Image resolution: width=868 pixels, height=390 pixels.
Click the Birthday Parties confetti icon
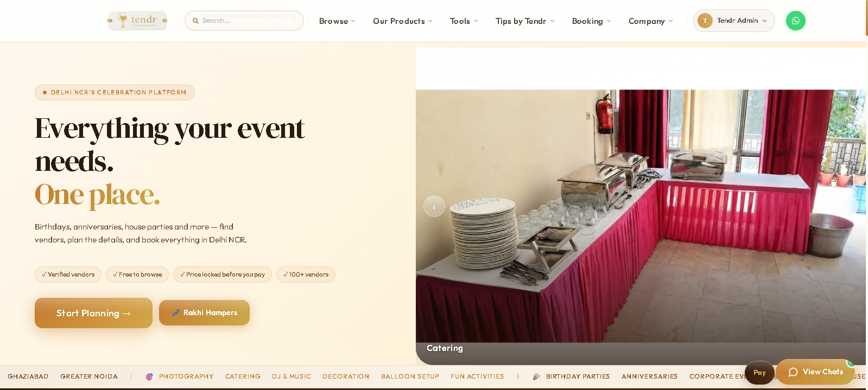[x=536, y=376]
